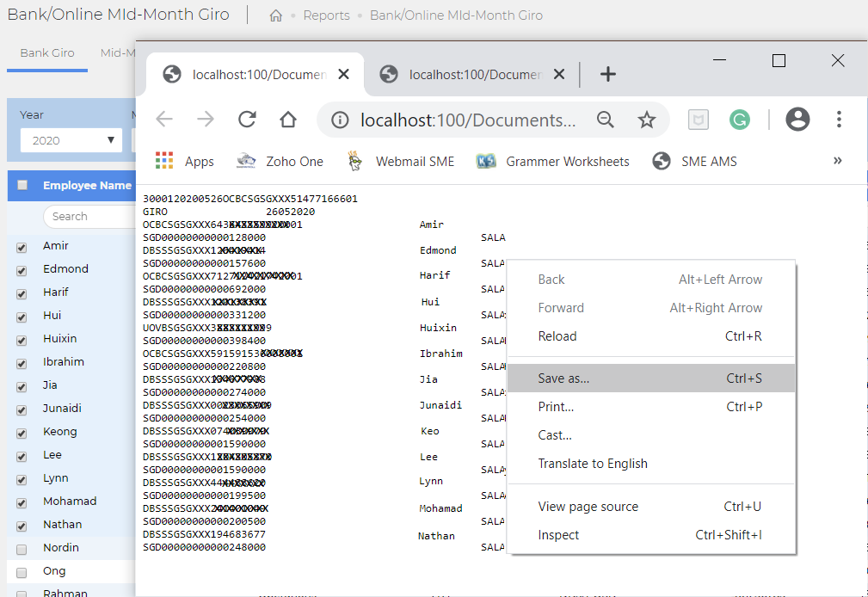This screenshot has height=597, width=868.
Task: Uncheck the checkbox for Huixin
Action: (x=22, y=341)
